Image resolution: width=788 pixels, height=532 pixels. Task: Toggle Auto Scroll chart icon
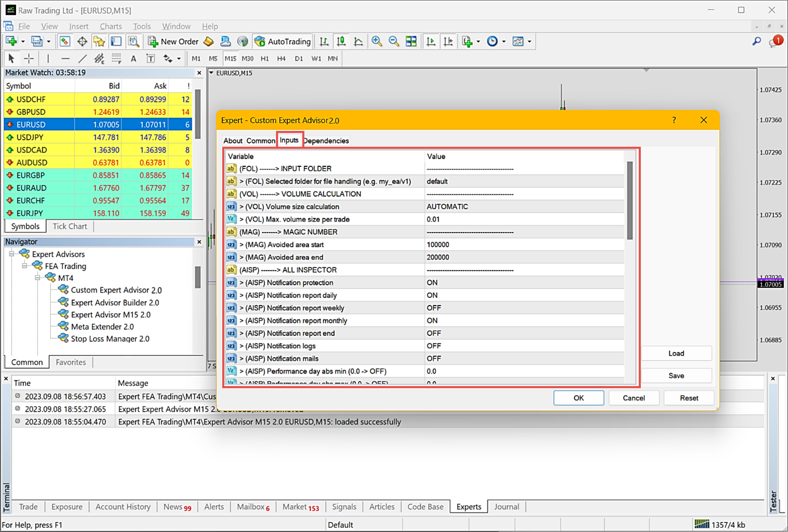[431, 41]
